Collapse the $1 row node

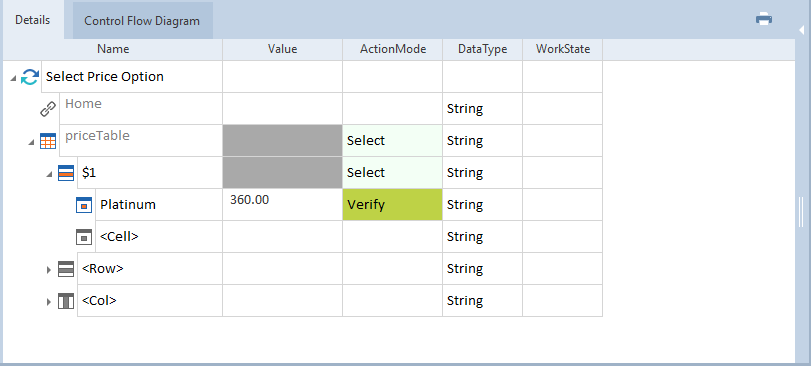pyautogui.click(x=49, y=174)
